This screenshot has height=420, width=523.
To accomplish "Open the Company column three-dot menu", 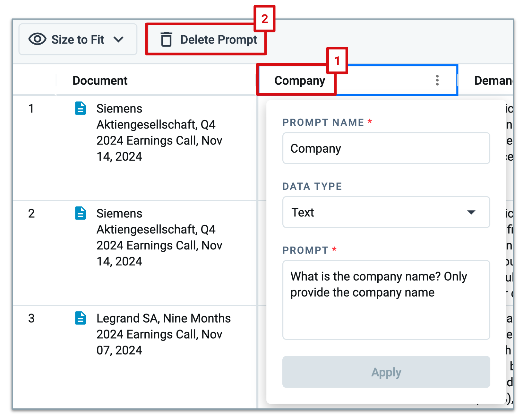I will coord(437,80).
